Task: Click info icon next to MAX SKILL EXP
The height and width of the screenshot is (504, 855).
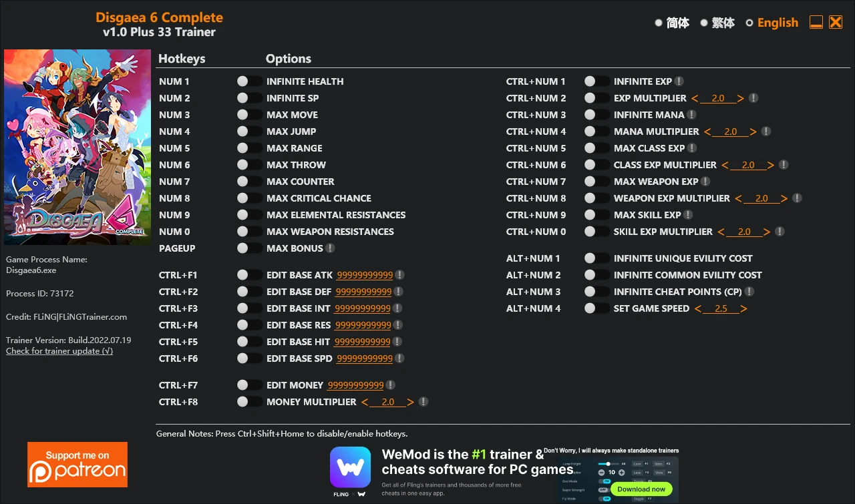Action: coord(688,215)
